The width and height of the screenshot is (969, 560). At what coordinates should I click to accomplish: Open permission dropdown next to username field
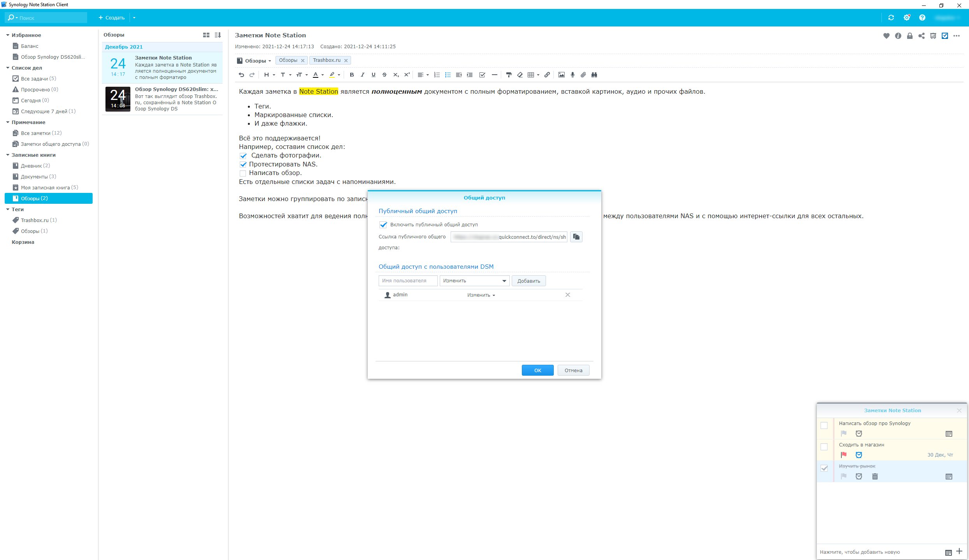pyautogui.click(x=474, y=281)
